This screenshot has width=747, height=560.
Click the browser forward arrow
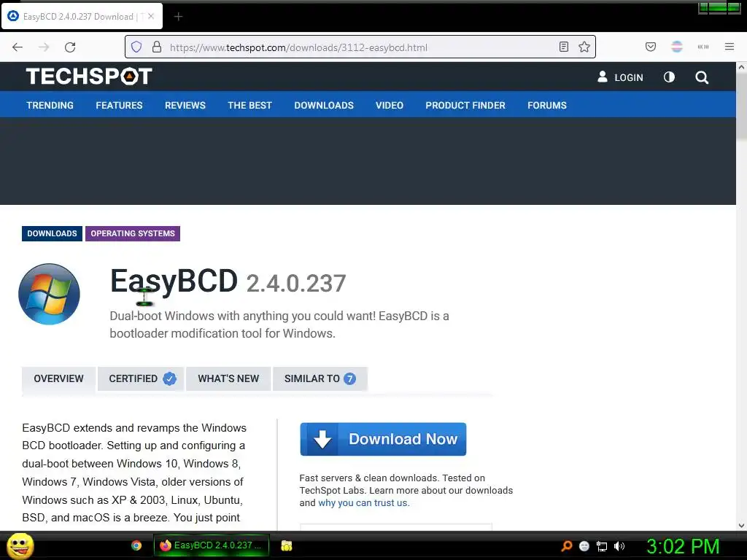click(x=44, y=47)
